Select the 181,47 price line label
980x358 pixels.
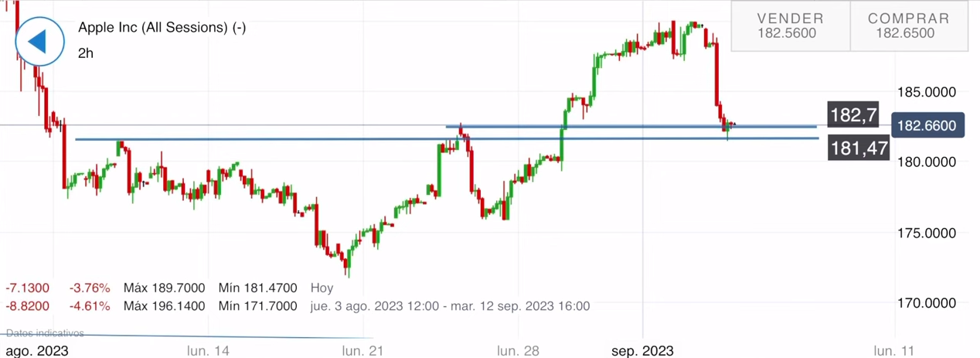(x=858, y=147)
